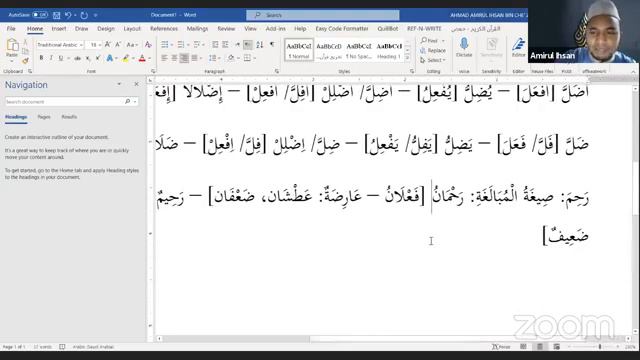
Task: Click the Text Effects blue A icon
Action: 109,58
